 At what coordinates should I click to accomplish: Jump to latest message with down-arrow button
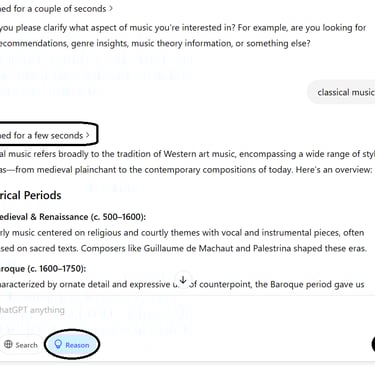[183, 280]
